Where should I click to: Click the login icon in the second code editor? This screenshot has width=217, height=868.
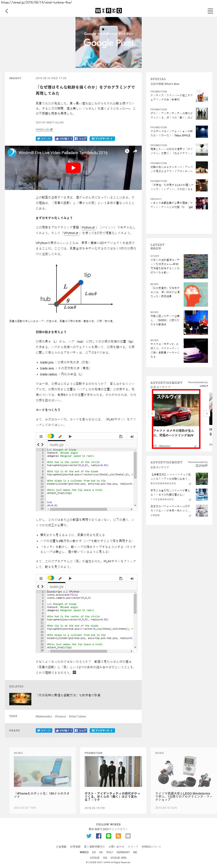[x=132, y=578]
